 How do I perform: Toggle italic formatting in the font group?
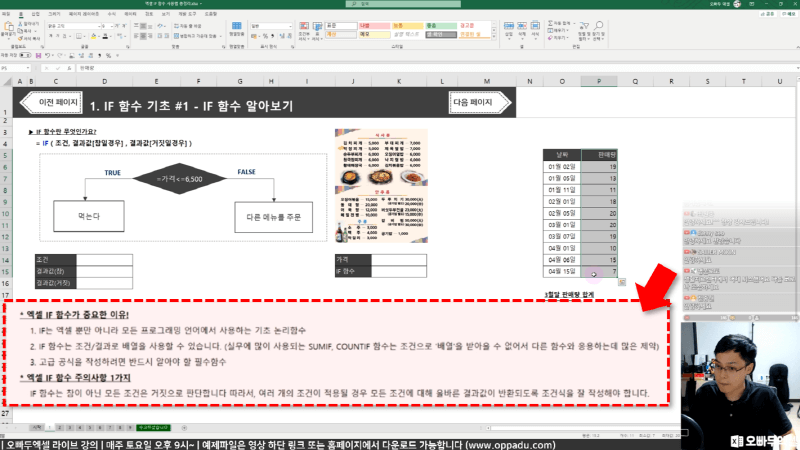[58, 36]
